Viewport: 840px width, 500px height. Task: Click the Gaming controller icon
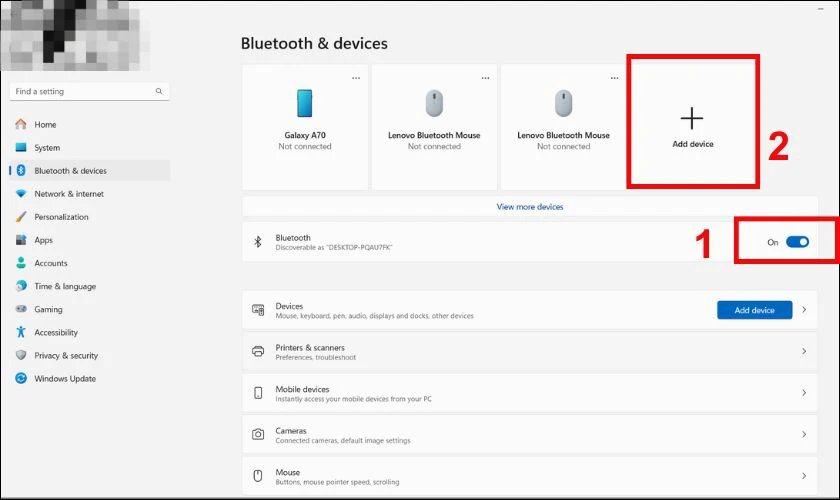click(21, 309)
